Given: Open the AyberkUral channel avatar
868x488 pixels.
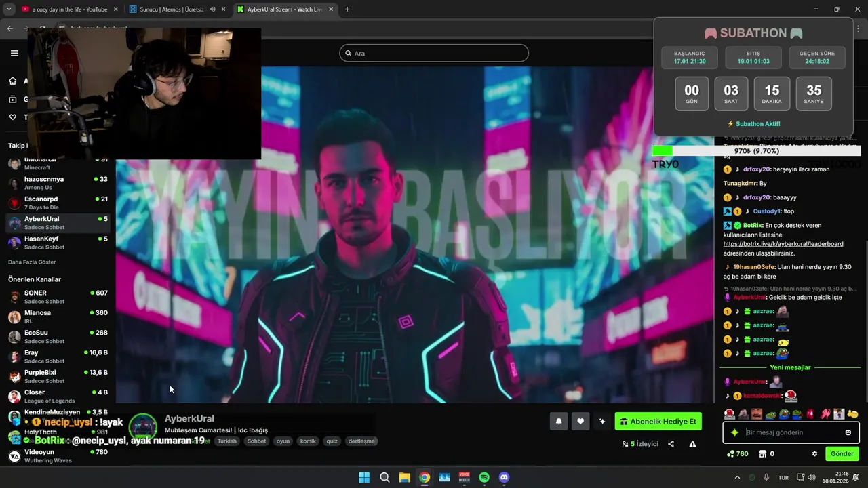Looking at the screenshot, I should 143,427.
